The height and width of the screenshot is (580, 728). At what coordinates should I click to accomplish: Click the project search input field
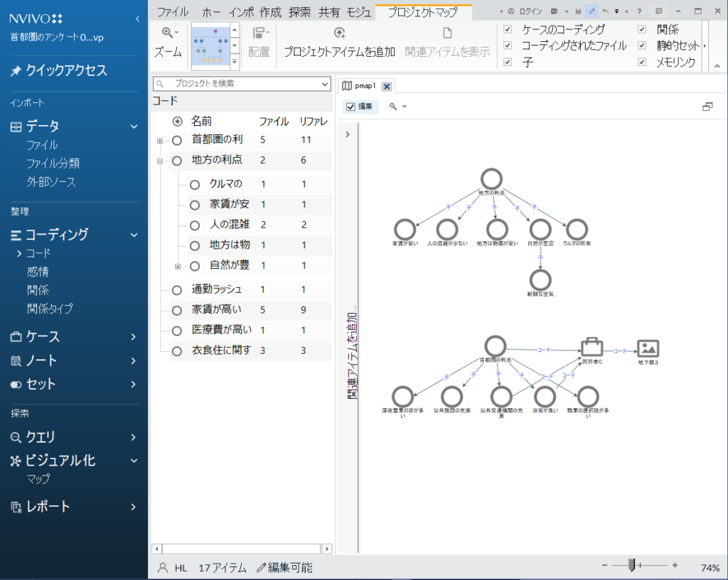[242, 83]
